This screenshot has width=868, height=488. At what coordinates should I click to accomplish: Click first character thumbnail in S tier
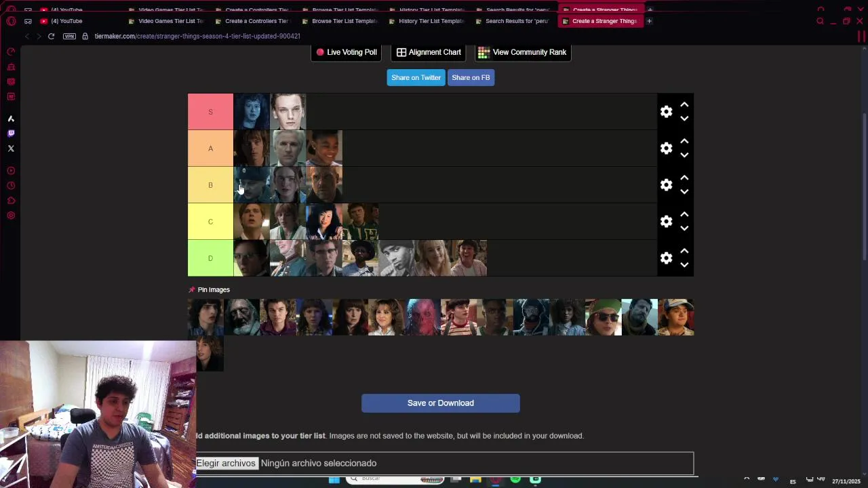tap(252, 112)
